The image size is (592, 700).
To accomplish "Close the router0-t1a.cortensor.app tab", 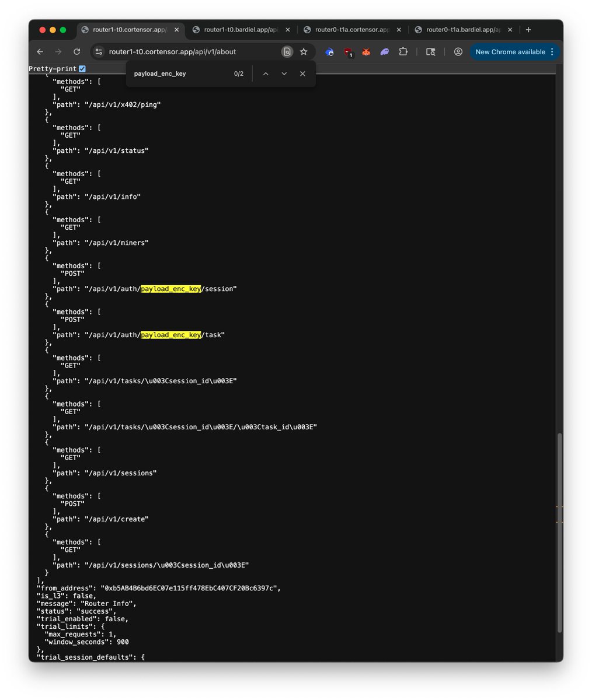I will [398, 30].
